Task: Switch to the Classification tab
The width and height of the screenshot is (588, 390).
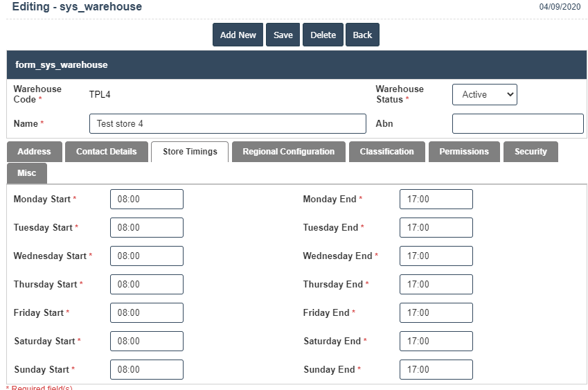Action: pyautogui.click(x=386, y=152)
